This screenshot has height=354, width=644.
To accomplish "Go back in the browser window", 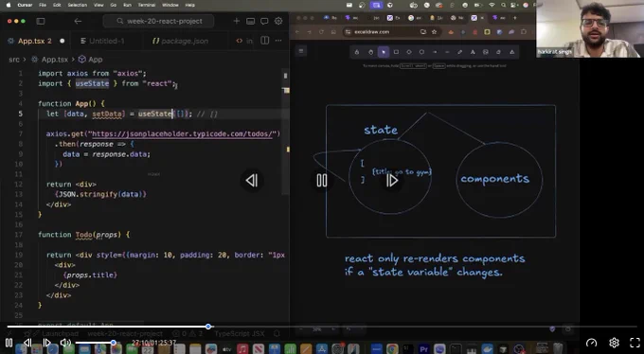I will pos(297,32).
